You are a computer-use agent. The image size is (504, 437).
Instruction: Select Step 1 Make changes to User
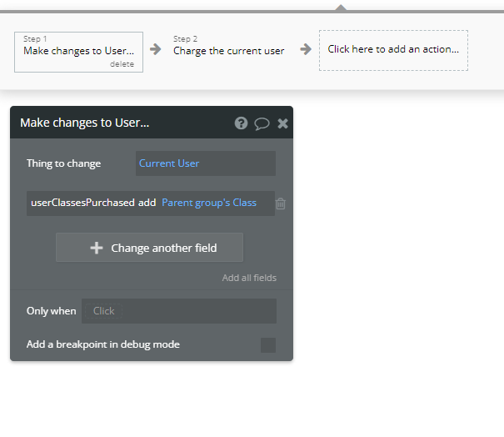tap(79, 53)
